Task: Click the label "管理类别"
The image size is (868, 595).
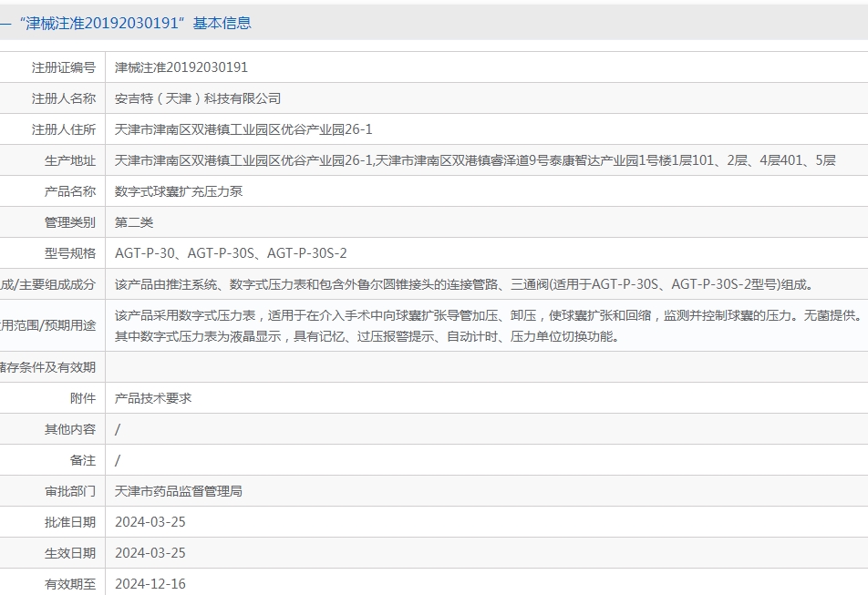Action: (70, 222)
